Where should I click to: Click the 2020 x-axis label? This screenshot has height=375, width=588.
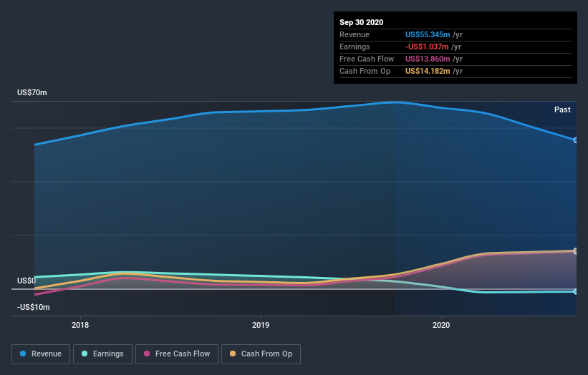(441, 325)
